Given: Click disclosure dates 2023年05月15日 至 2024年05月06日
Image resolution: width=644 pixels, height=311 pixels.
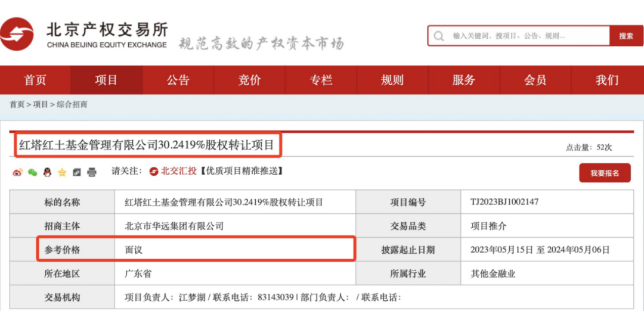Looking at the screenshot, I should 540,250.
